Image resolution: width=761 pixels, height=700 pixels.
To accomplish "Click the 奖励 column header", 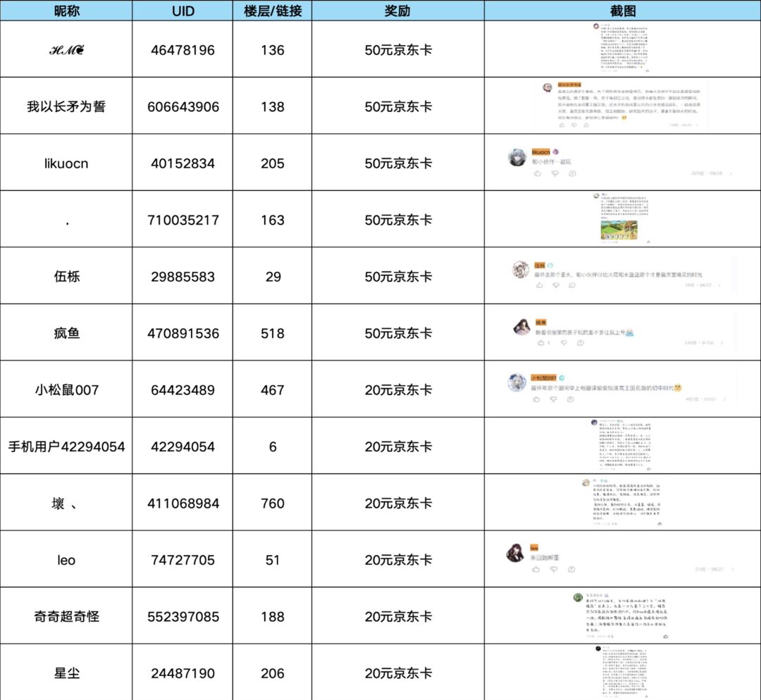I will click(x=397, y=11).
